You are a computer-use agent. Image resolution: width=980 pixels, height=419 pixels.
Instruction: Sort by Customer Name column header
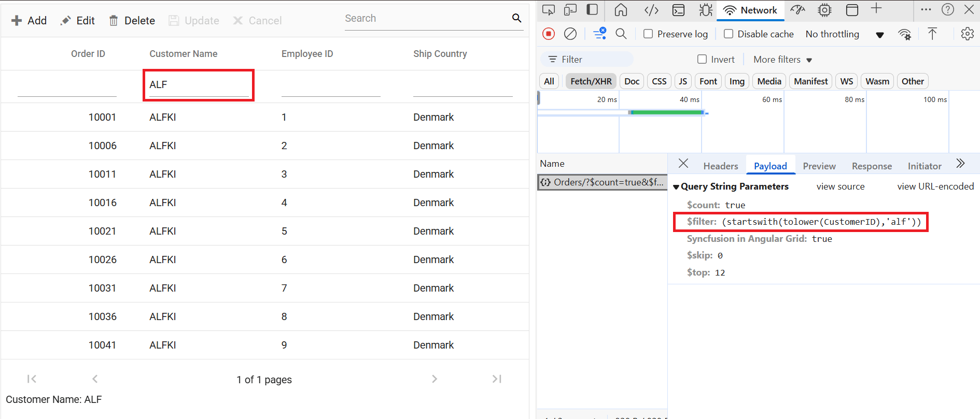(184, 54)
